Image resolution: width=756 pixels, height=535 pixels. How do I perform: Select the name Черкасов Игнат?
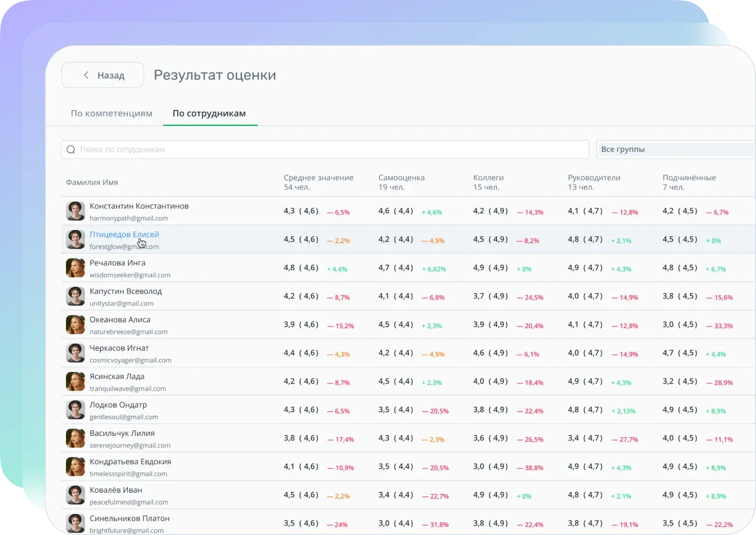point(119,348)
